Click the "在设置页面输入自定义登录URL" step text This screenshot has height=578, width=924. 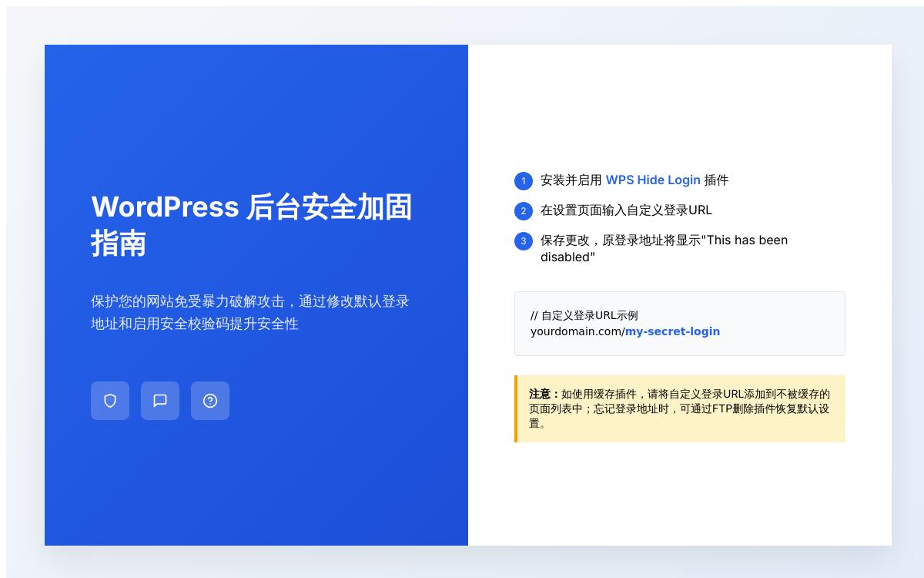click(625, 210)
